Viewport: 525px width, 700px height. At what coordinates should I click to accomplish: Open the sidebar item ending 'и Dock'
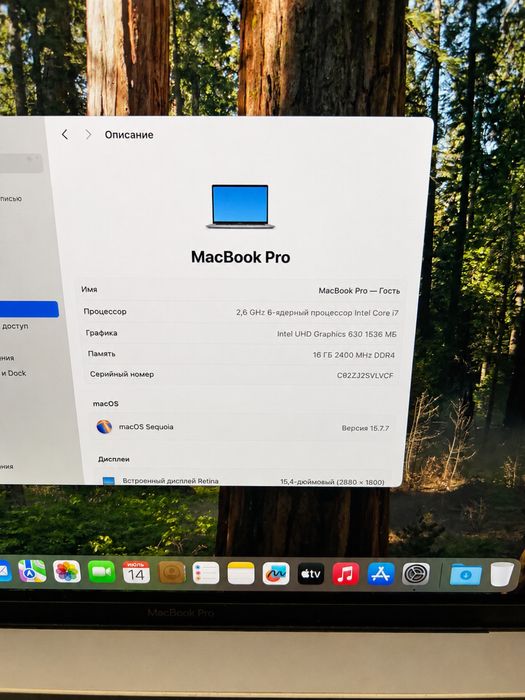(13, 373)
